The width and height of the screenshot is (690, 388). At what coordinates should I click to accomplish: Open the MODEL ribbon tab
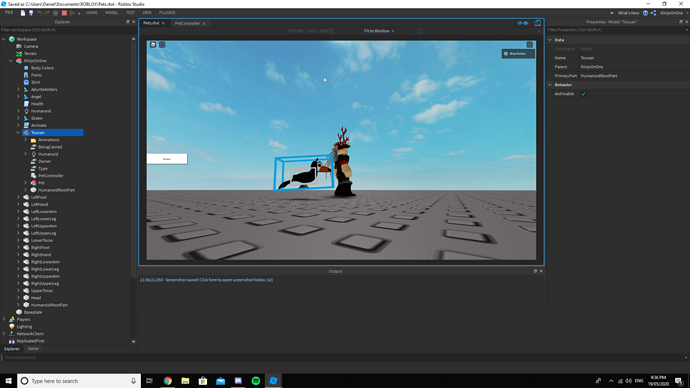pyautogui.click(x=111, y=13)
